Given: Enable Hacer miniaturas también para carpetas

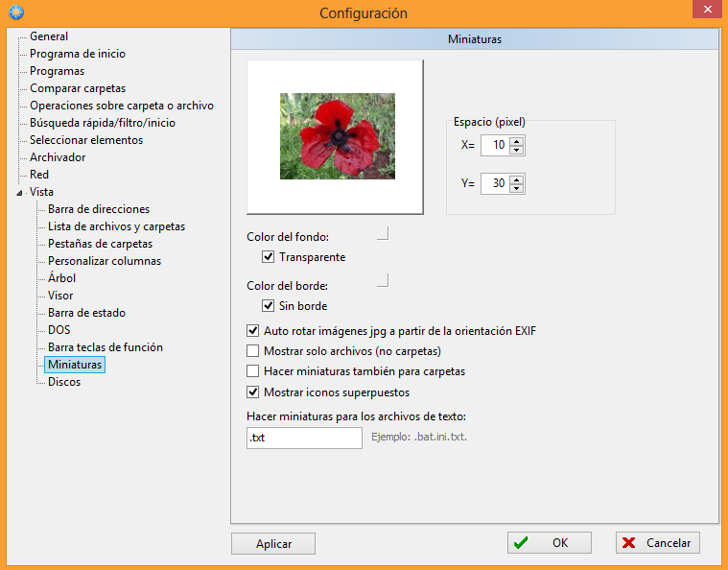Looking at the screenshot, I should tap(252, 371).
